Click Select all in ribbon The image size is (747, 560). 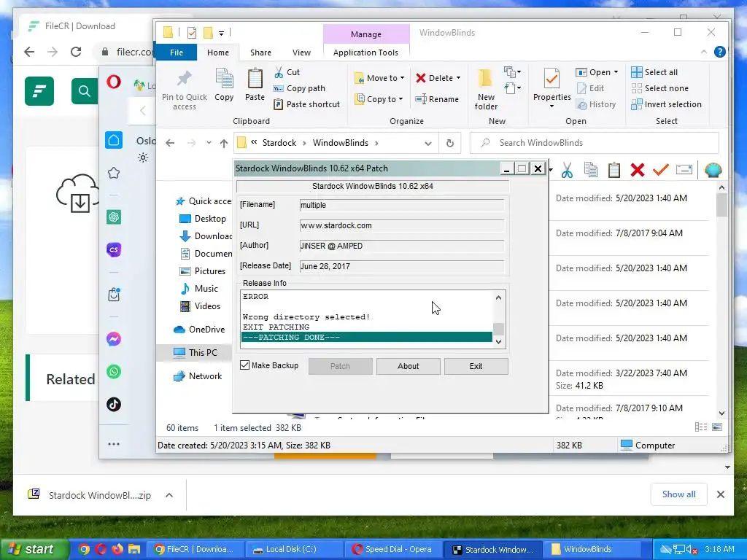pyautogui.click(x=654, y=72)
